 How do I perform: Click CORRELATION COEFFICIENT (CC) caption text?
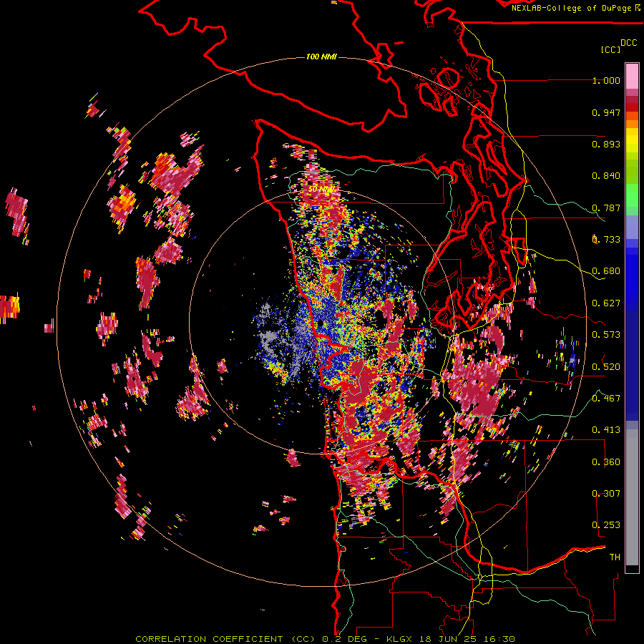click(225, 639)
